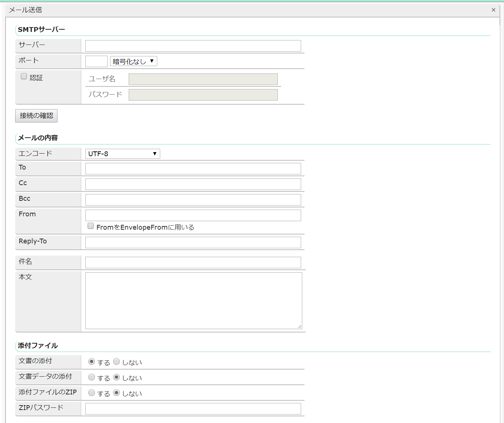Click the Bcc address field

[193, 200]
